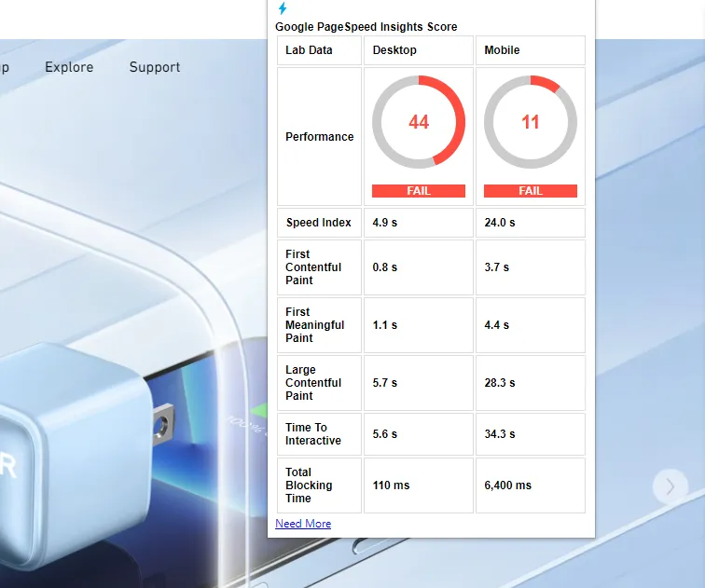Image resolution: width=705 pixels, height=588 pixels.
Task: Click the Google PageSpeed Insights Score title
Action: (366, 27)
